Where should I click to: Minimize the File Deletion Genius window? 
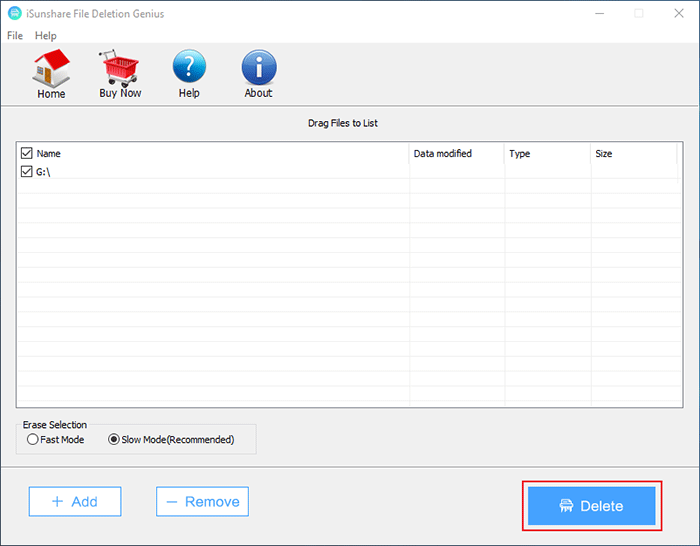[600, 13]
